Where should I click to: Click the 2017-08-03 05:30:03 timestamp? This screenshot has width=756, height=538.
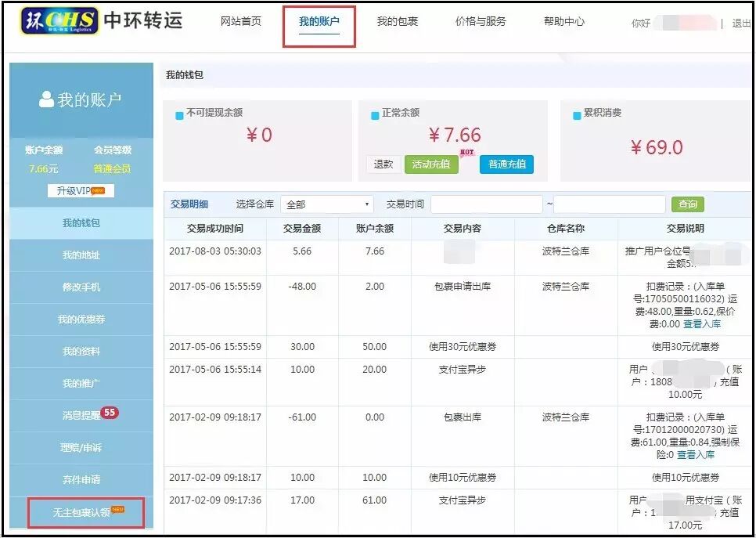pyautogui.click(x=215, y=251)
